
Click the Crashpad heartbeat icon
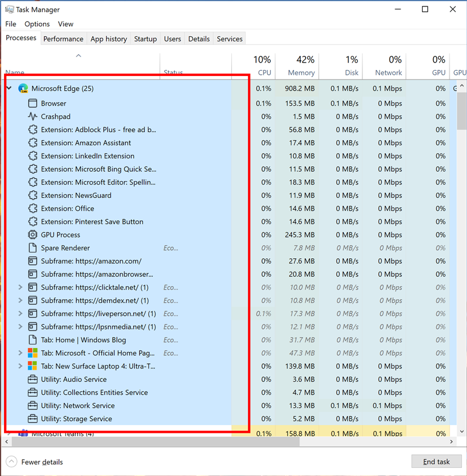click(x=33, y=116)
